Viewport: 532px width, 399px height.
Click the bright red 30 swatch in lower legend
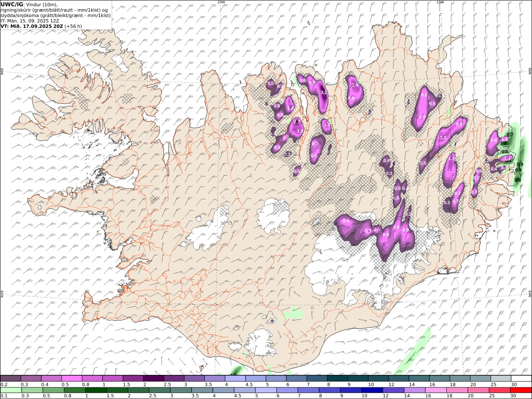[x=520, y=390]
